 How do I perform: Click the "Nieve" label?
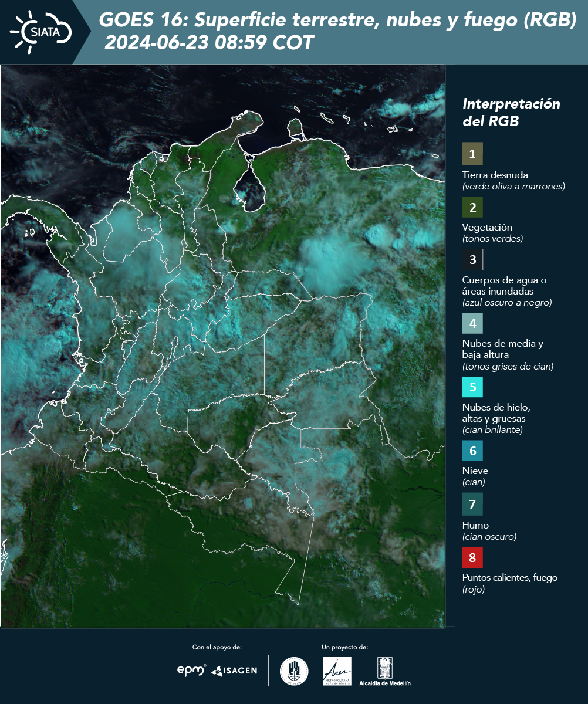click(475, 471)
